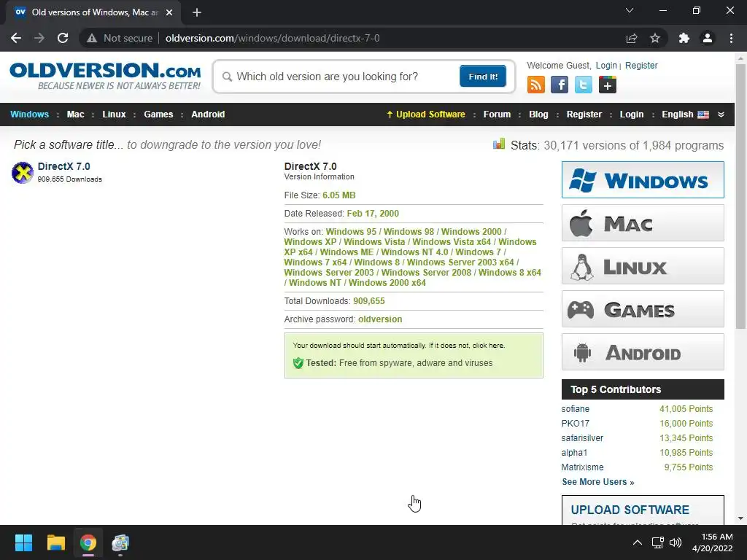Expand the language dropdown chevron
This screenshot has height=560, width=747.
[721, 114]
